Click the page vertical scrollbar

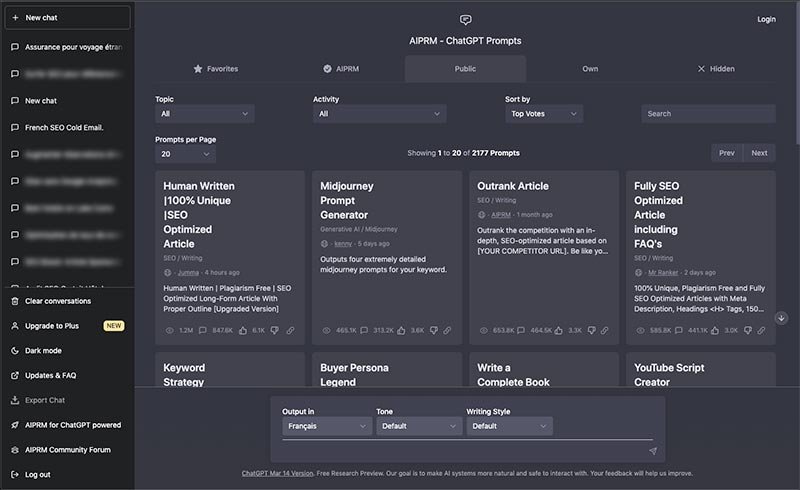(797, 71)
